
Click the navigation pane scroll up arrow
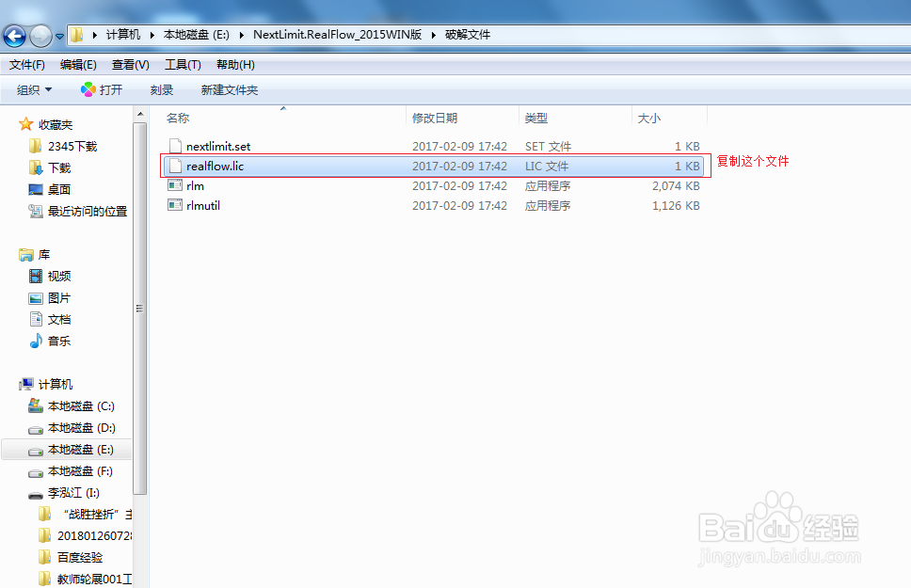pyautogui.click(x=140, y=115)
